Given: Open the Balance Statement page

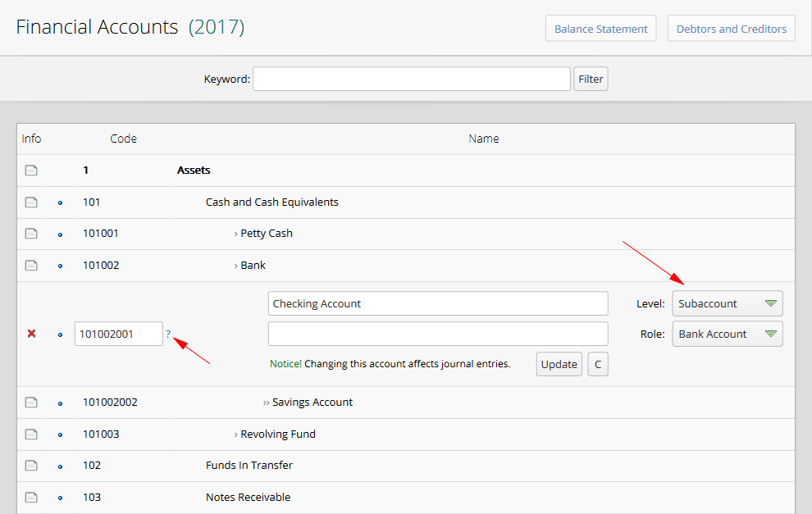Looking at the screenshot, I should pyautogui.click(x=600, y=29).
